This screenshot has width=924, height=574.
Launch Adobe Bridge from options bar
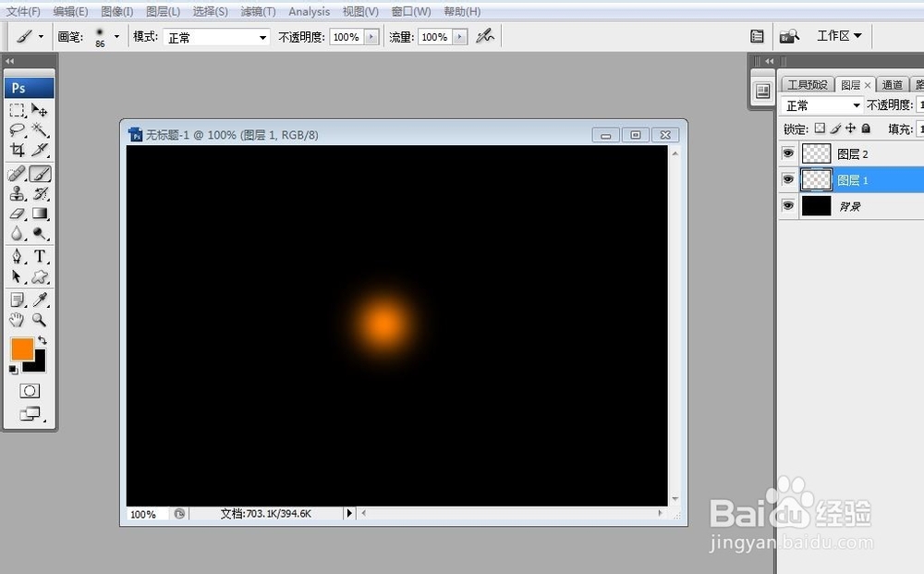click(789, 37)
